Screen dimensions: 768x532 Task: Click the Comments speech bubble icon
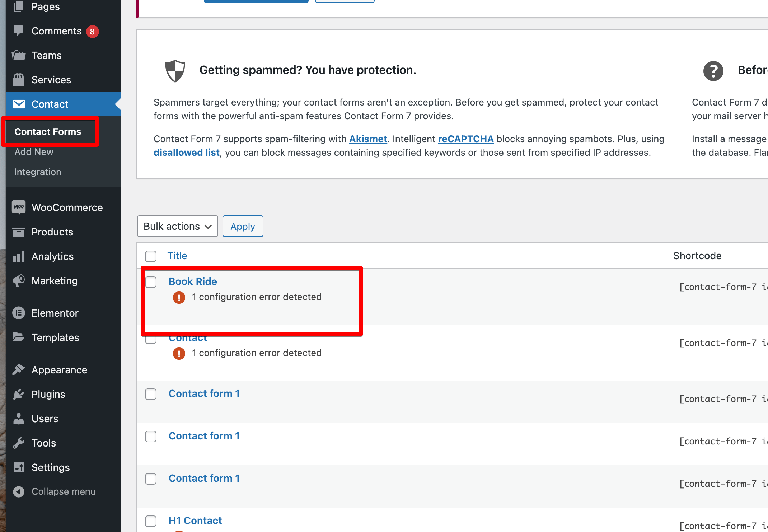19,31
